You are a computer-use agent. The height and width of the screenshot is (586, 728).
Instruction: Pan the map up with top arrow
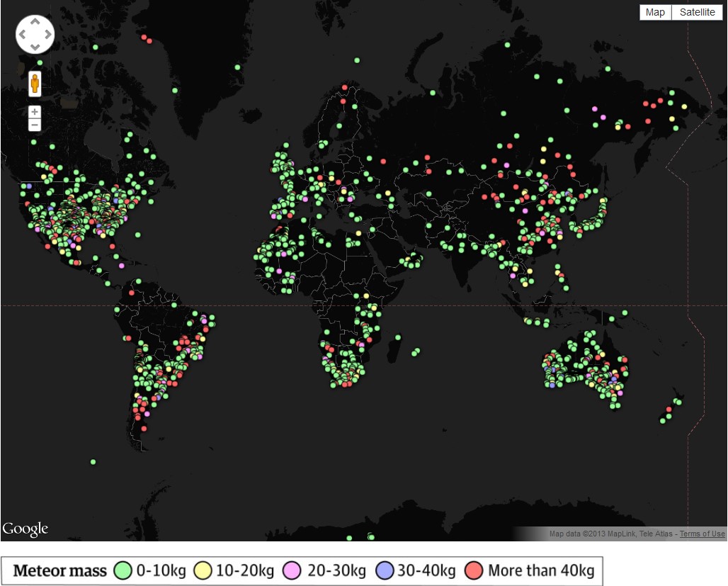tap(35, 21)
